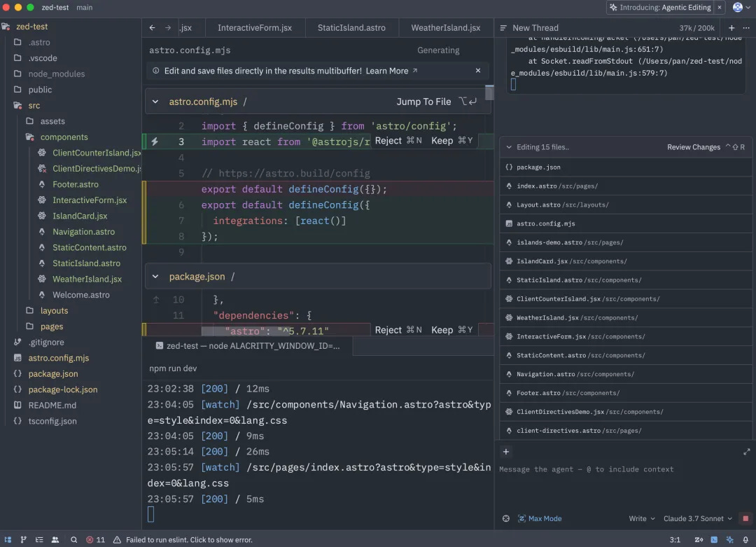Open the notifications bell in status bar
The width and height of the screenshot is (756, 547).
745,540
